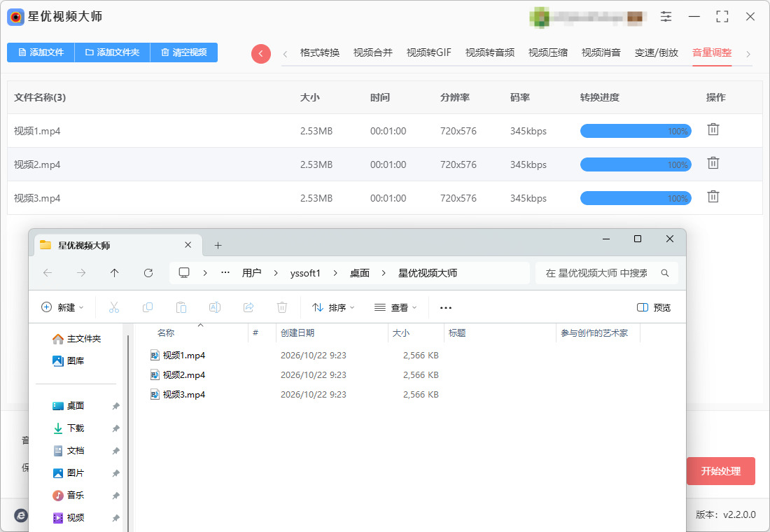Click the Explorer forward arrow
This screenshot has height=532, width=770.
81,272
